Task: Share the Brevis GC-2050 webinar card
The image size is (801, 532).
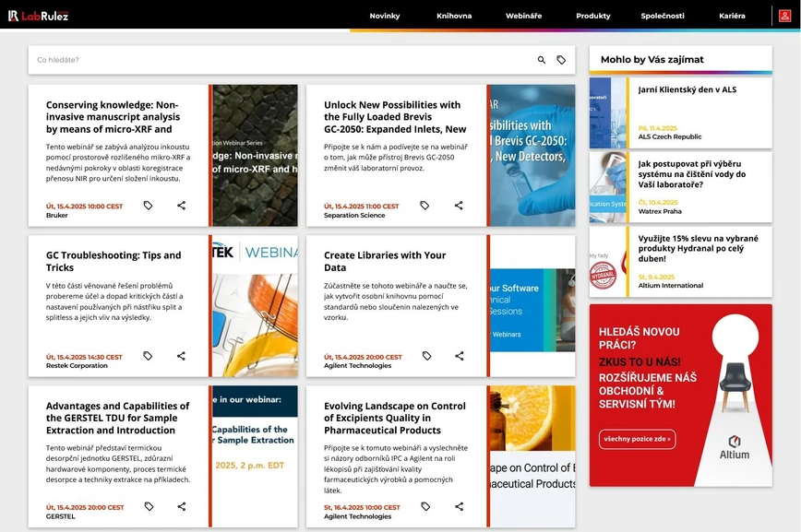Action: pos(459,206)
